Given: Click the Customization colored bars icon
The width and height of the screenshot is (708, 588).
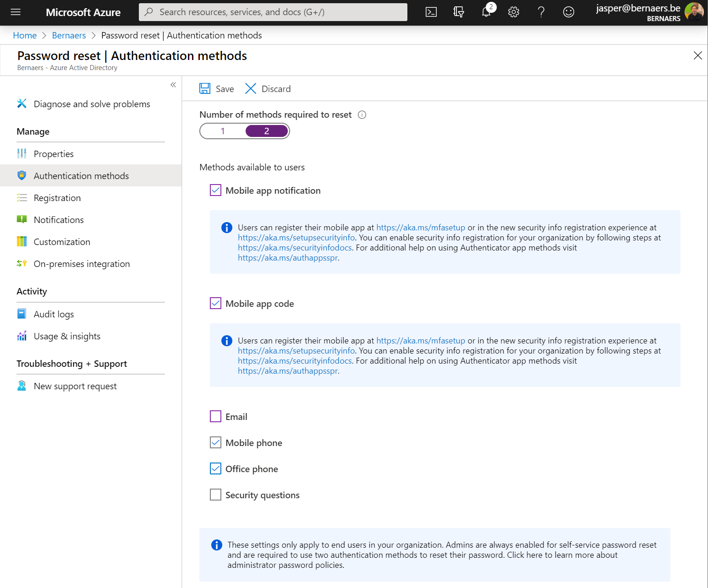Looking at the screenshot, I should 22,241.
